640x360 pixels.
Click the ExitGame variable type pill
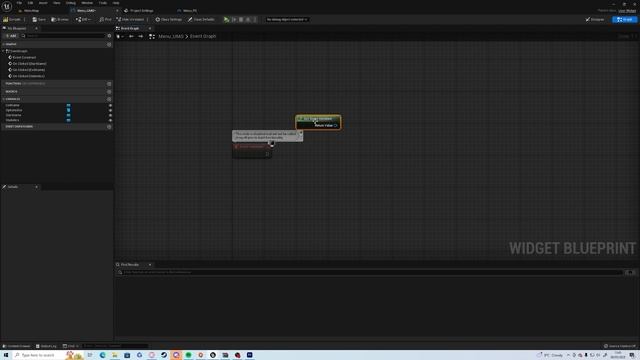click(68, 105)
